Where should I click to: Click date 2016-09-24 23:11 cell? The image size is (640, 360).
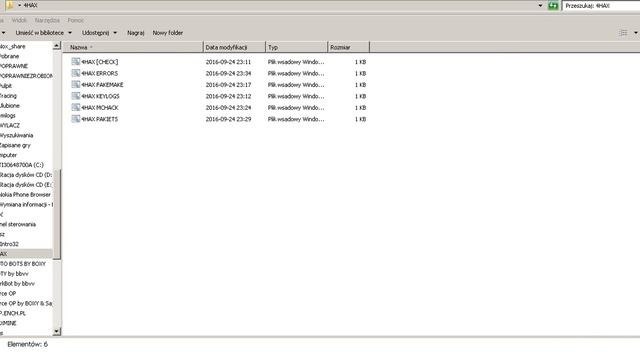pos(228,62)
